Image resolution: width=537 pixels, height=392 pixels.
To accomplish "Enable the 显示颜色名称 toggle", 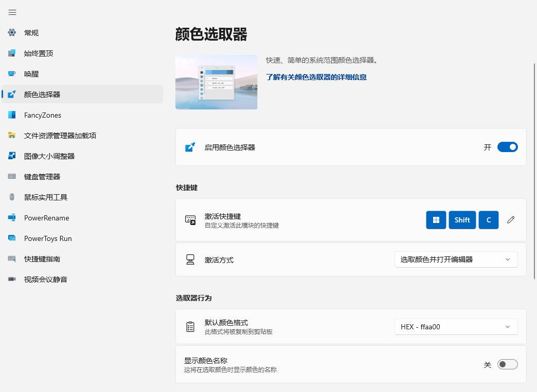I will point(508,364).
